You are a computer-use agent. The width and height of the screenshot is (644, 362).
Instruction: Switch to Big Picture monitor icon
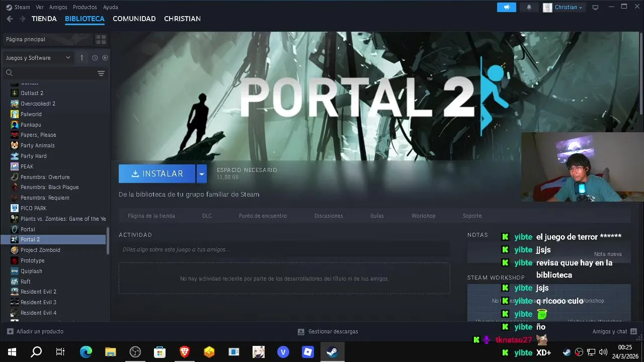596,8
